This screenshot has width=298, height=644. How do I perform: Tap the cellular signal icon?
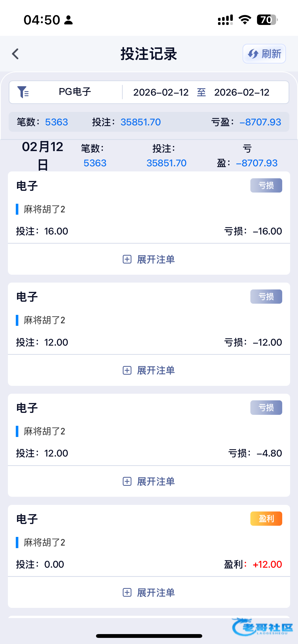click(225, 20)
